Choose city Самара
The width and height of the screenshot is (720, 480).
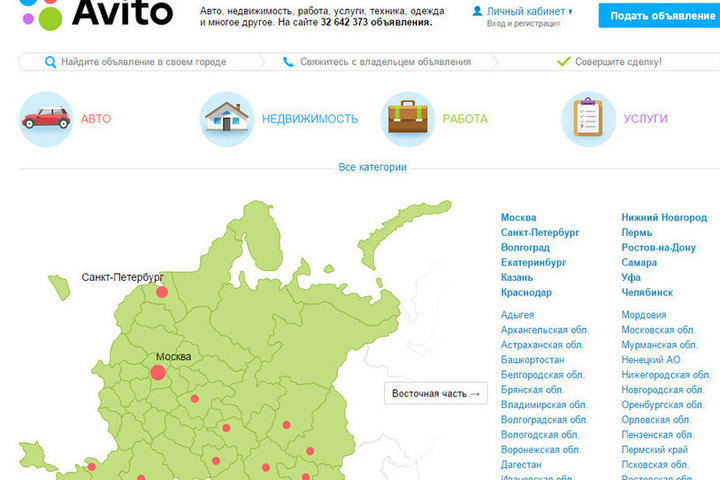(x=639, y=263)
